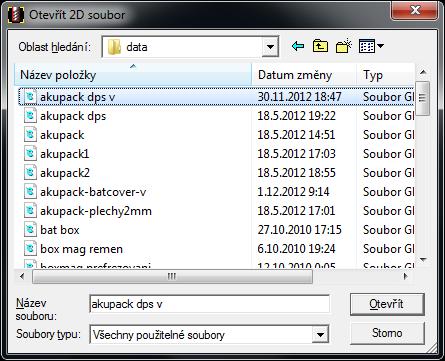The width and height of the screenshot is (445, 361).
Task: Select file icon of 'bat box'
Action: point(30,230)
